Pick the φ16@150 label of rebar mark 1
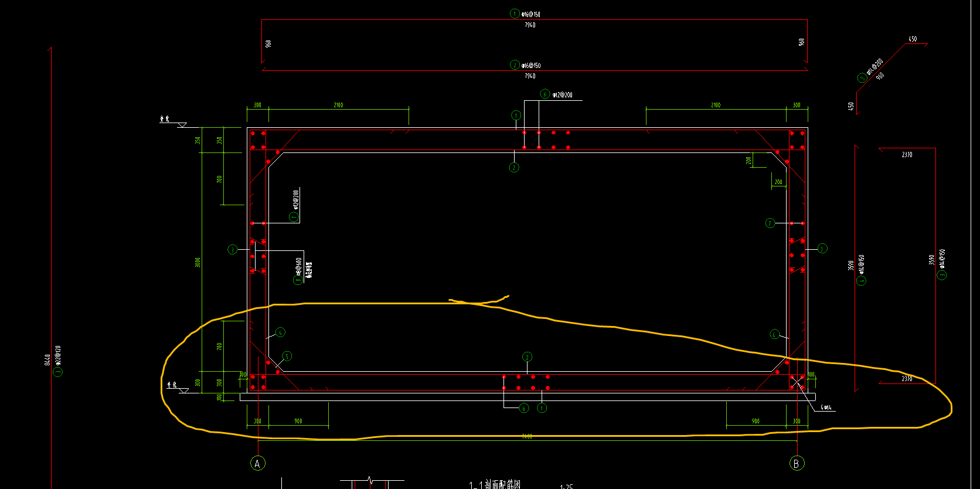The image size is (980, 489). click(x=531, y=14)
